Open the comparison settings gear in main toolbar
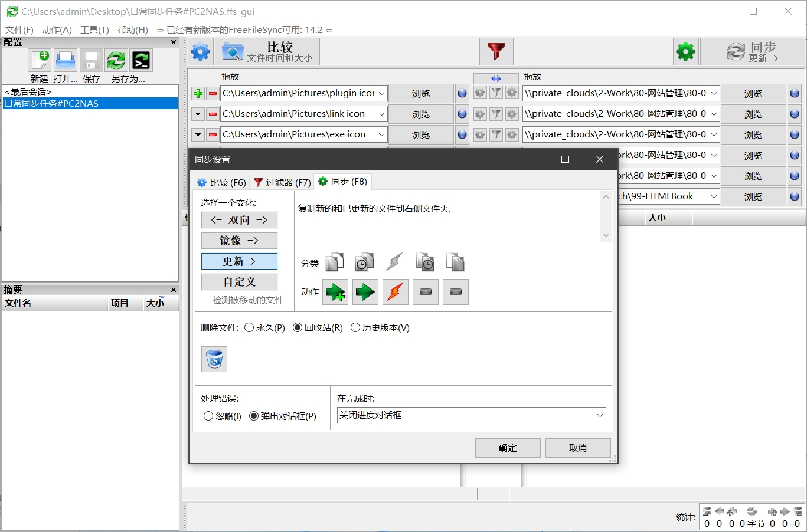 point(200,52)
